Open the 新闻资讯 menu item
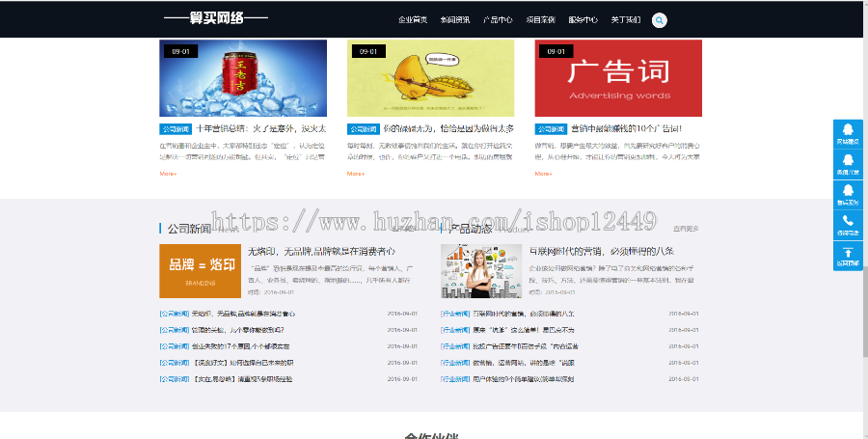The height and width of the screenshot is (439, 868). (x=455, y=20)
